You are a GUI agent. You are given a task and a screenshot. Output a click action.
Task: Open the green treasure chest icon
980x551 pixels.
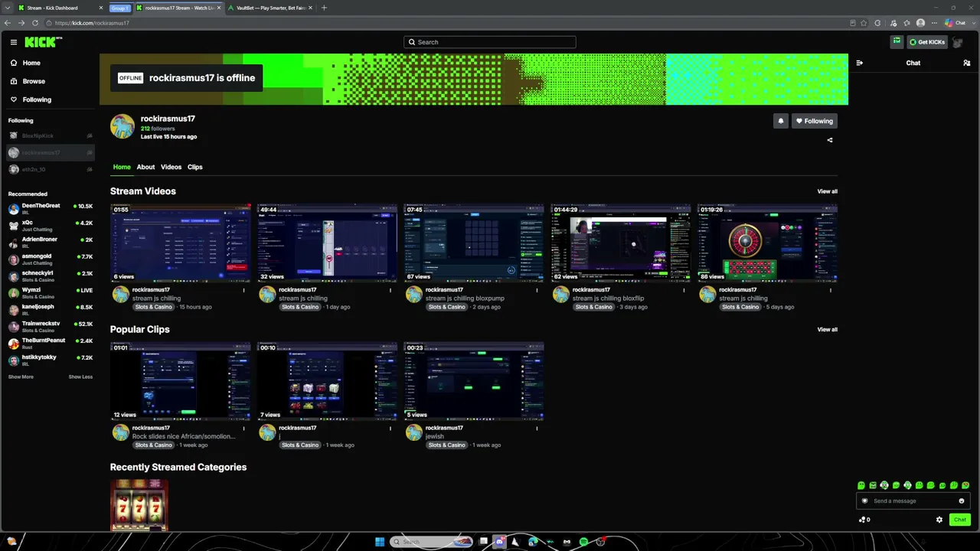897,42
